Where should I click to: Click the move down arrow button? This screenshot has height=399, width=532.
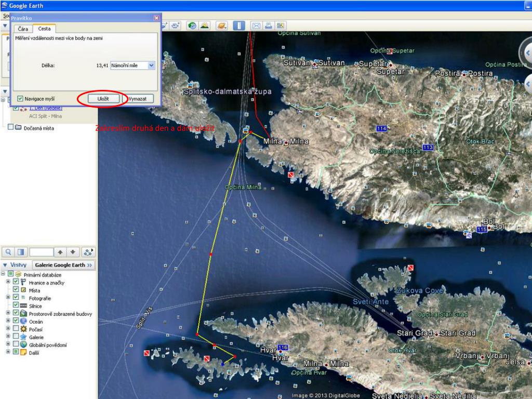point(73,252)
